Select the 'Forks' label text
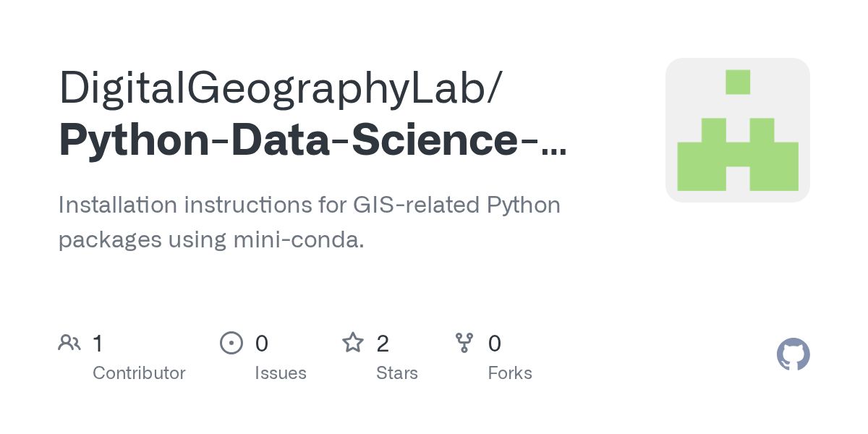Image resolution: width=868 pixels, height=434 pixels. (509, 373)
